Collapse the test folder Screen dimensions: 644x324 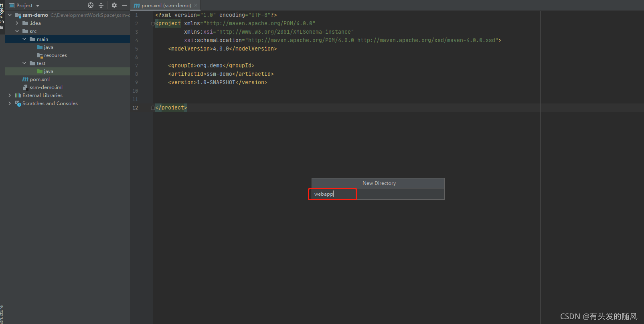(24, 63)
